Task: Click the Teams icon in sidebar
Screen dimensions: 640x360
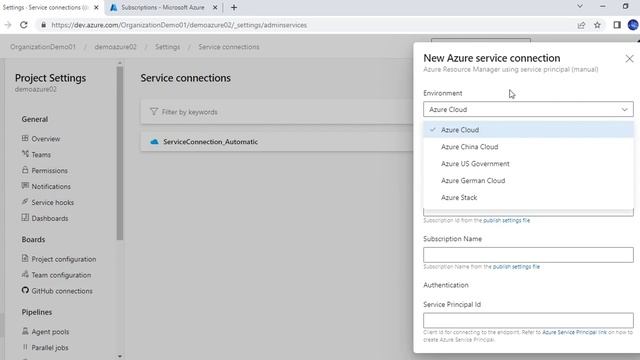Action: click(25, 154)
